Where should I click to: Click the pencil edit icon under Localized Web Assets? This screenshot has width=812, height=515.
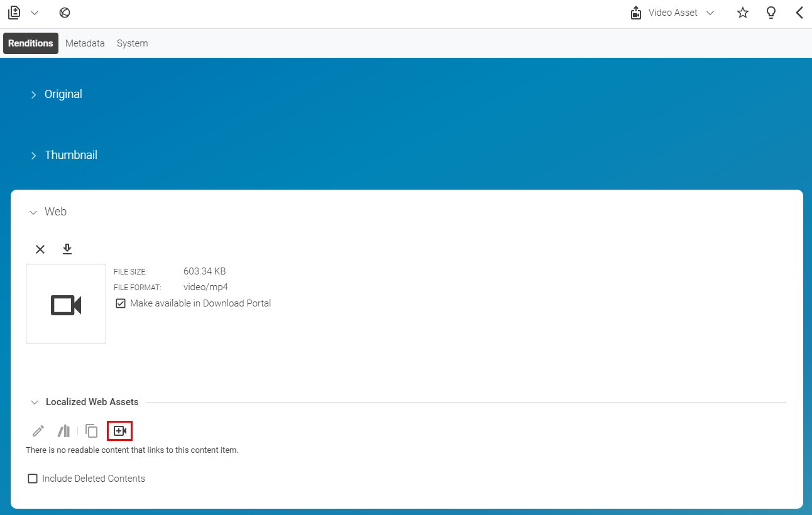(x=38, y=430)
